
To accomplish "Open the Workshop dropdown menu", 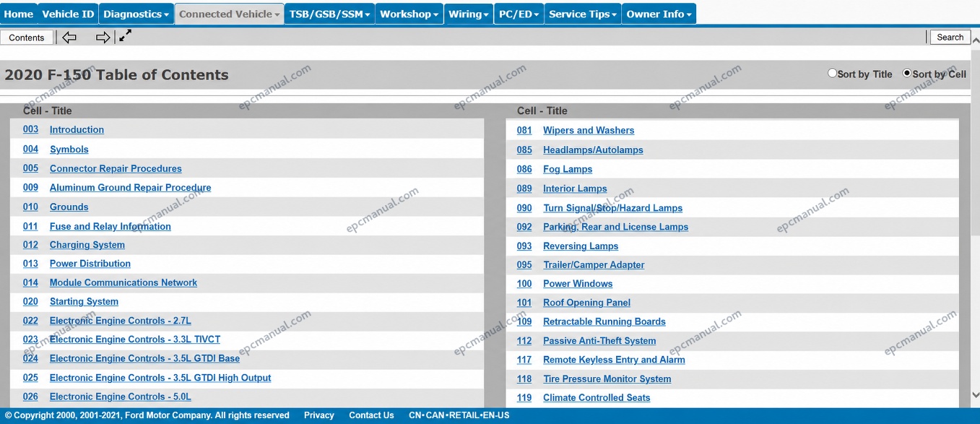I will 409,14.
